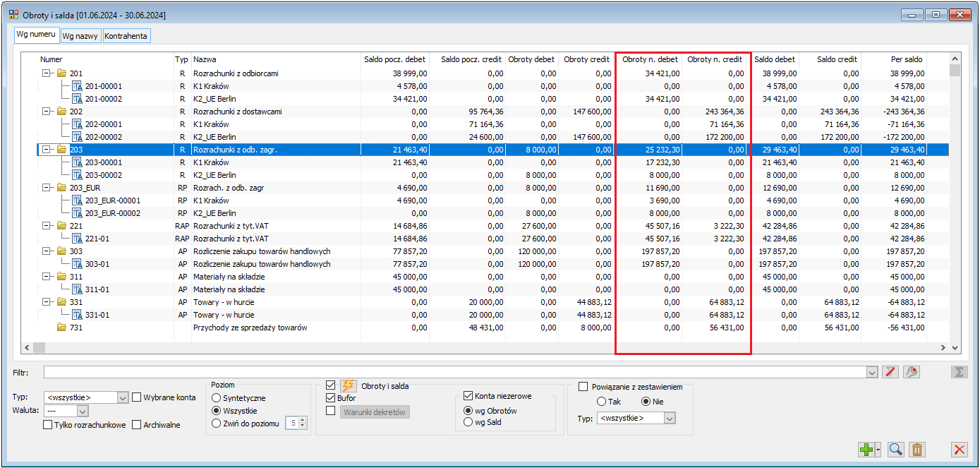Toggle the checkbox beside Warunki dekretów

tap(330, 411)
